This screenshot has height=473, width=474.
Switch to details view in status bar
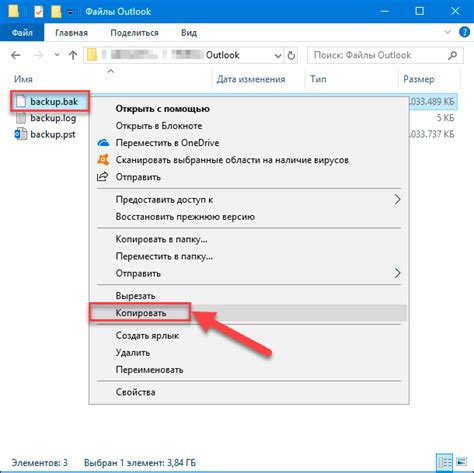click(x=444, y=462)
